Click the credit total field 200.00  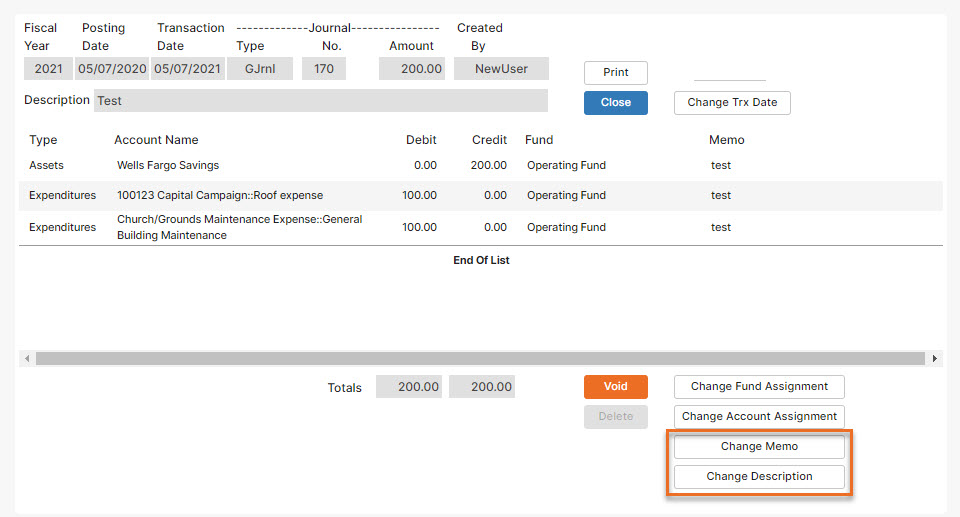pyautogui.click(x=482, y=387)
